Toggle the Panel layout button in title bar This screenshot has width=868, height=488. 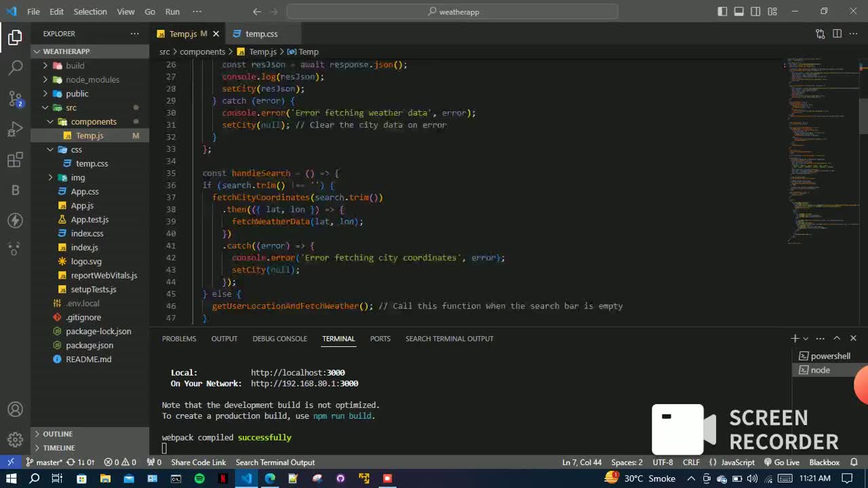[739, 12]
